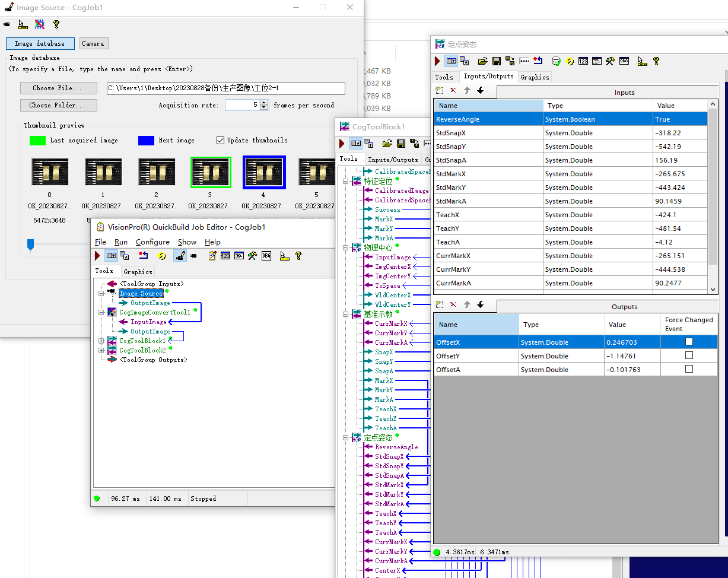728x578 pixels.
Task: Click the help question mark in Job Editor
Action: 298,256
